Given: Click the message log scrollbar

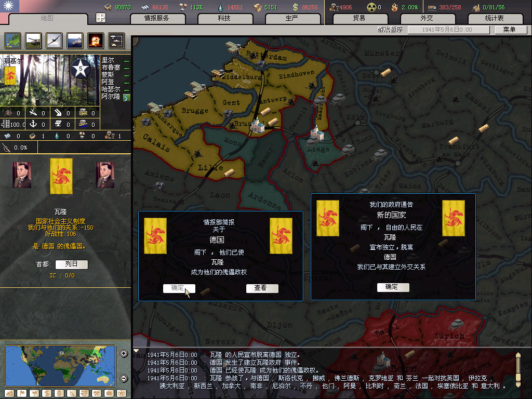Looking at the screenshot, I should (x=518, y=370).
